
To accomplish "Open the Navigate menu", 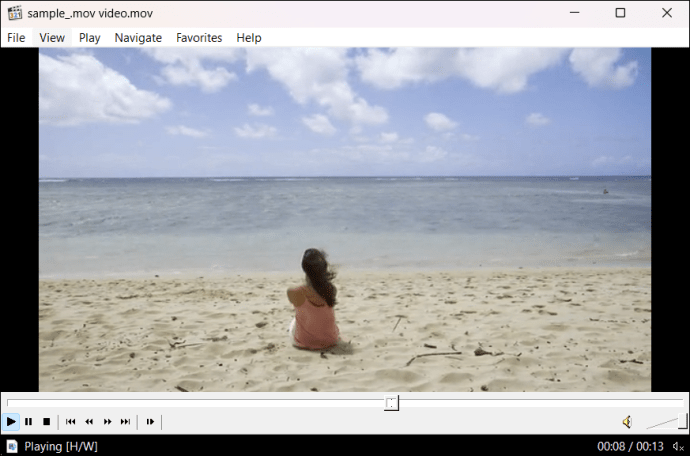I will [138, 38].
